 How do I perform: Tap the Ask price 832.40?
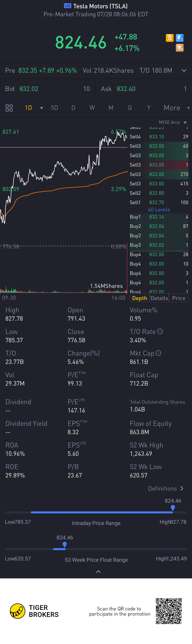pyautogui.click(x=126, y=89)
